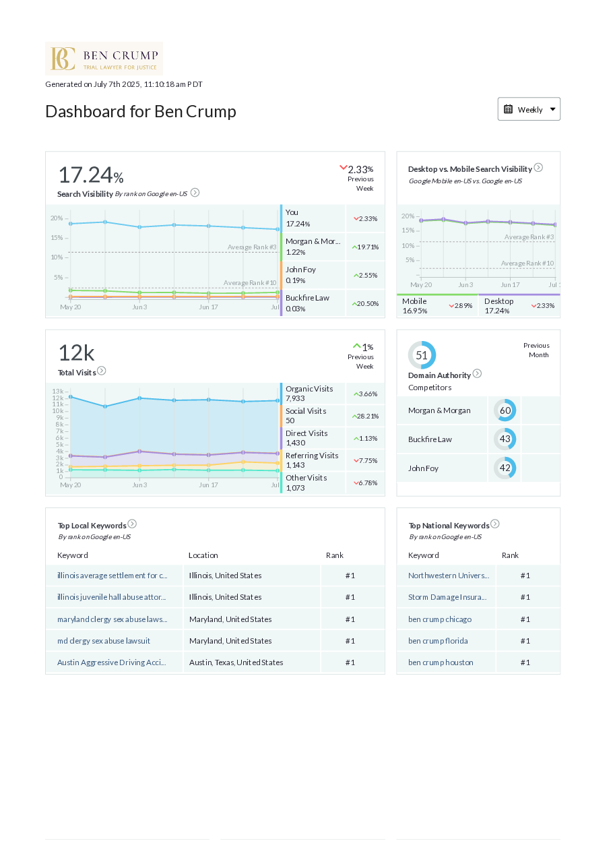Open 'md clergy sex abuse lawsuit' keyword

(x=104, y=641)
